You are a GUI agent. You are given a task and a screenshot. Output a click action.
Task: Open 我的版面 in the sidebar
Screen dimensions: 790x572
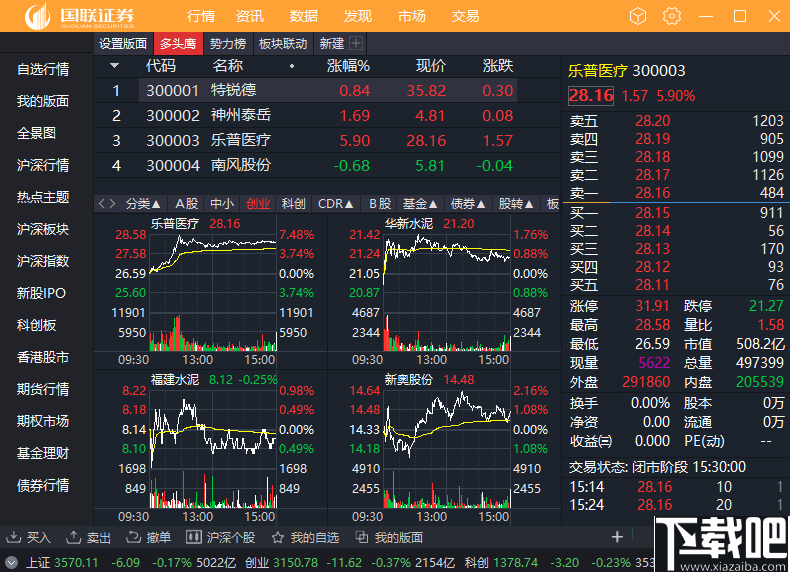[x=43, y=101]
